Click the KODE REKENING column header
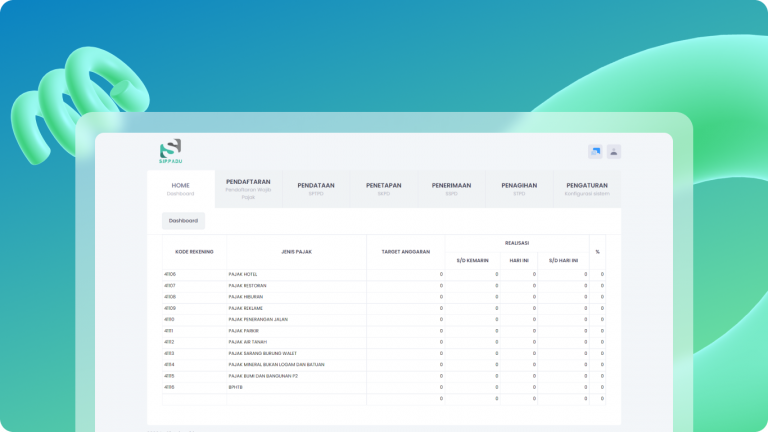The image size is (768, 432). (x=195, y=252)
